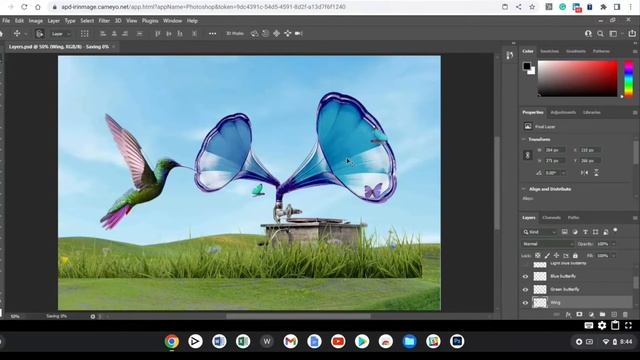Screen dimensions: 640x360
Task: Hide the Wing layer
Action: tap(525, 303)
